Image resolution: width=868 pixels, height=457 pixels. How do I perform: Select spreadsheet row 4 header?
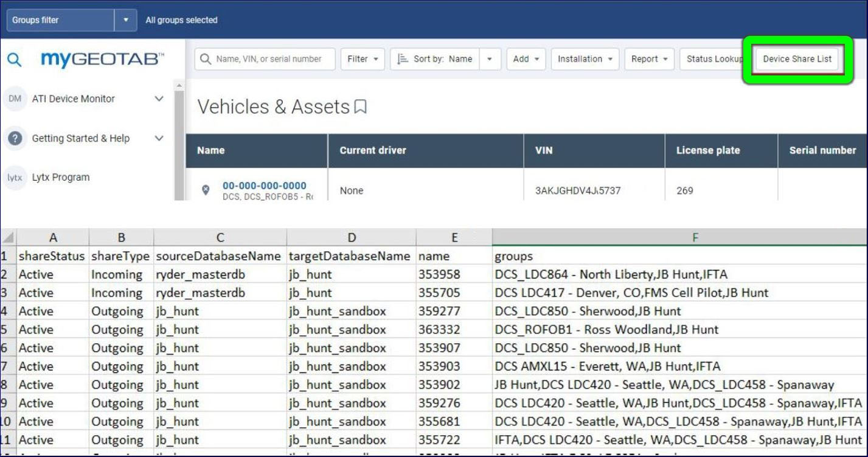(8, 311)
